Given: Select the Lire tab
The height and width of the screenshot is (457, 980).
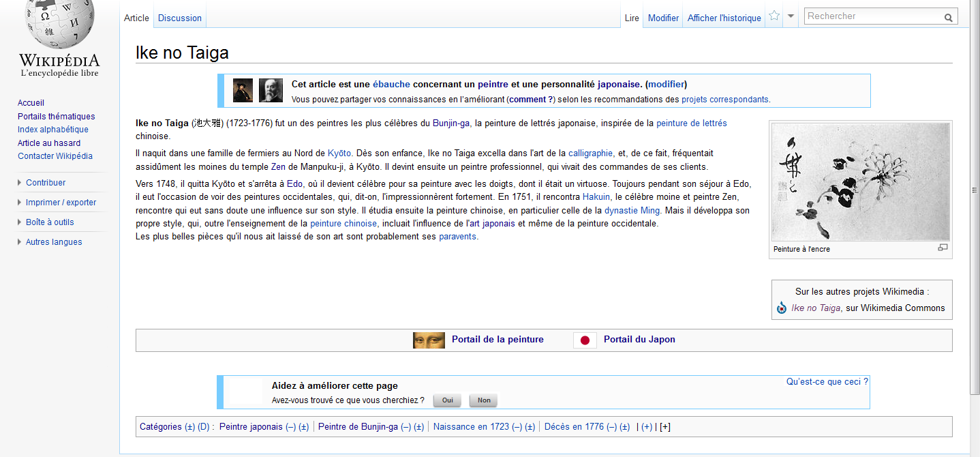Looking at the screenshot, I should point(632,18).
